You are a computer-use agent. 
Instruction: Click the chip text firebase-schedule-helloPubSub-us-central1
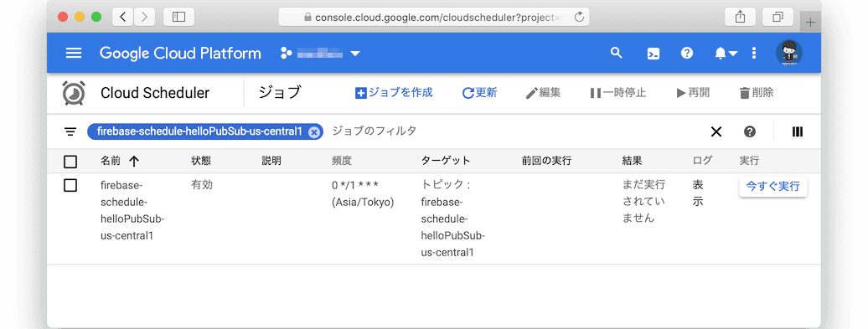[199, 131]
